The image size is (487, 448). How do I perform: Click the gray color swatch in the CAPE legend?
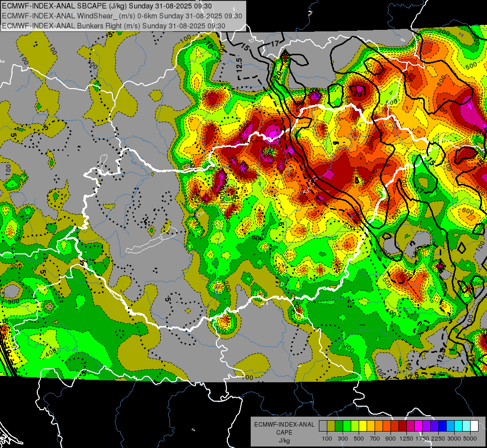pyautogui.click(x=323, y=426)
